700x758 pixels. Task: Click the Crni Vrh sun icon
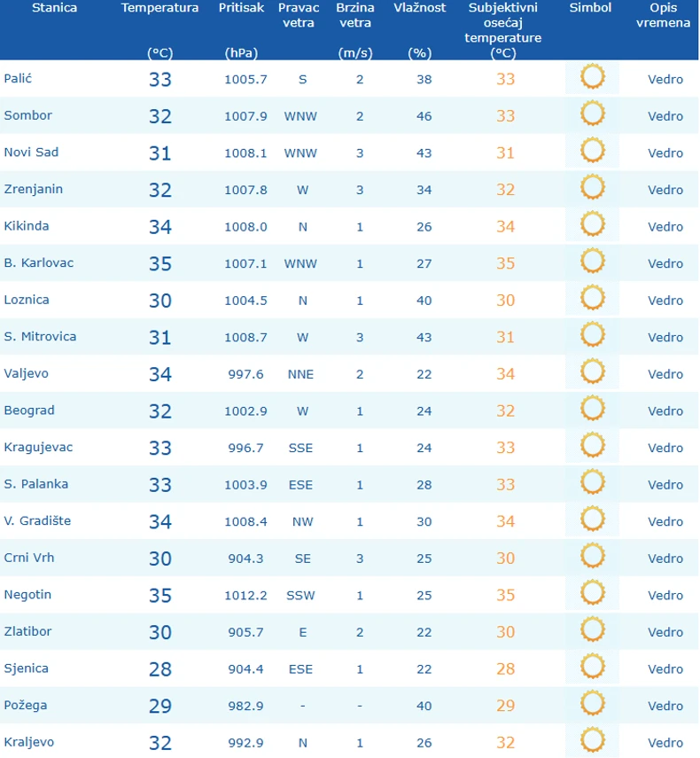click(592, 557)
